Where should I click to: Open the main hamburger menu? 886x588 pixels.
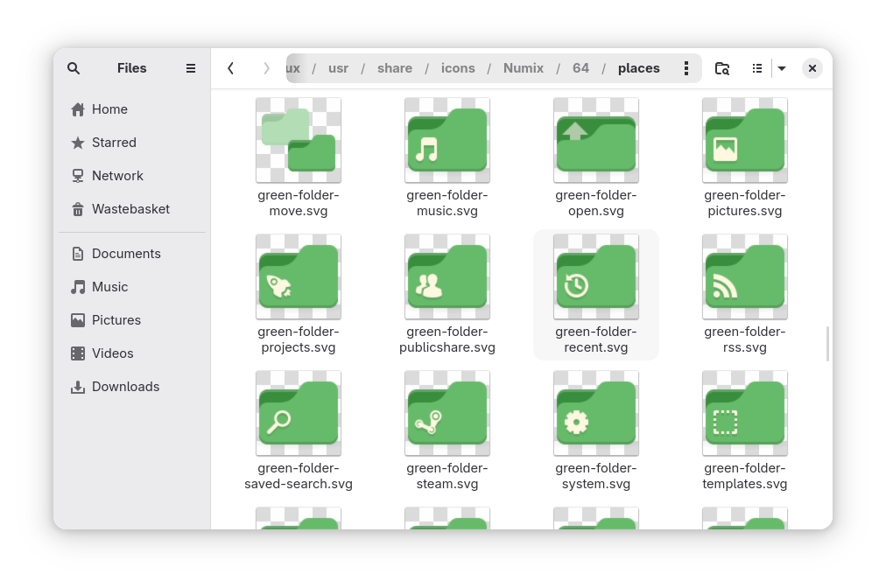tap(191, 68)
